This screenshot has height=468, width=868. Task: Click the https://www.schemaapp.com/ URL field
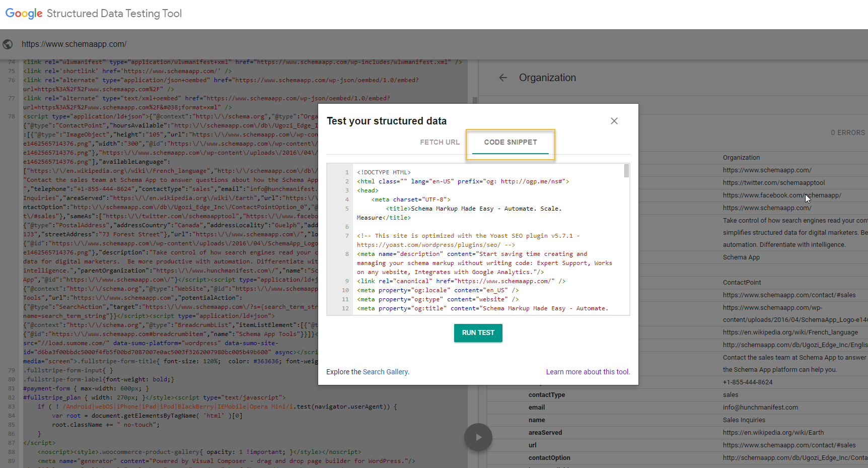(74, 44)
